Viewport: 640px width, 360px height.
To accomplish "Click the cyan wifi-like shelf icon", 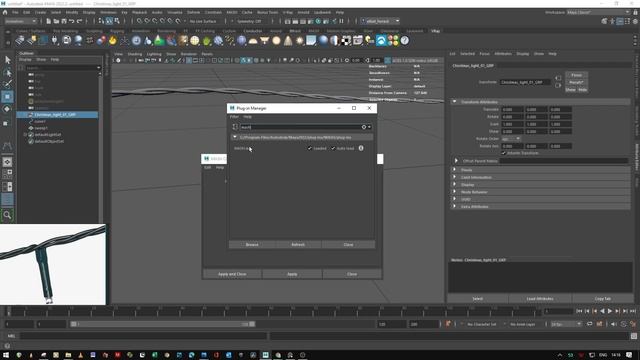I will [x=381, y=40].
